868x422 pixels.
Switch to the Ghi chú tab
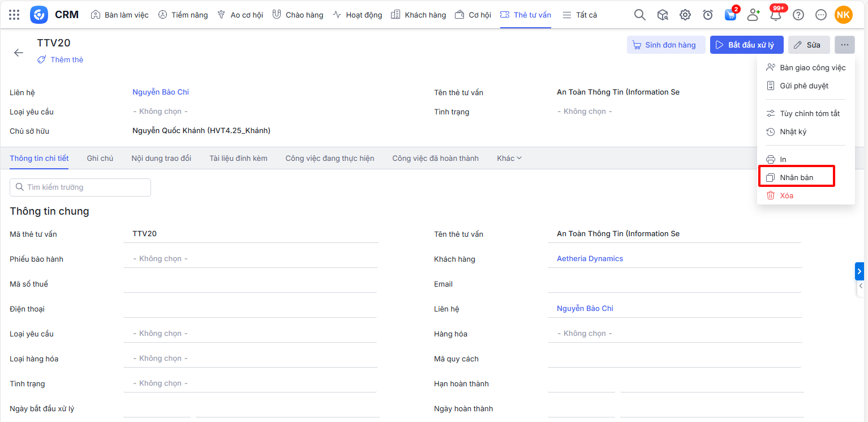(100, 158)
